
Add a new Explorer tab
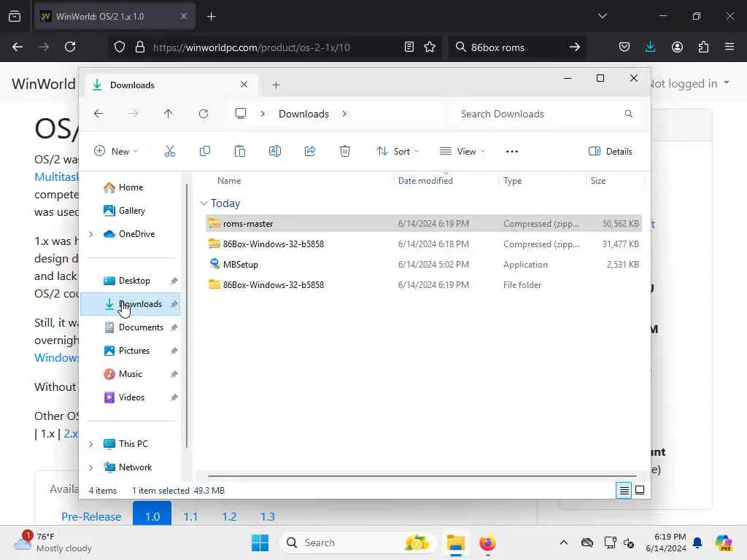click(x=276, y=85)
